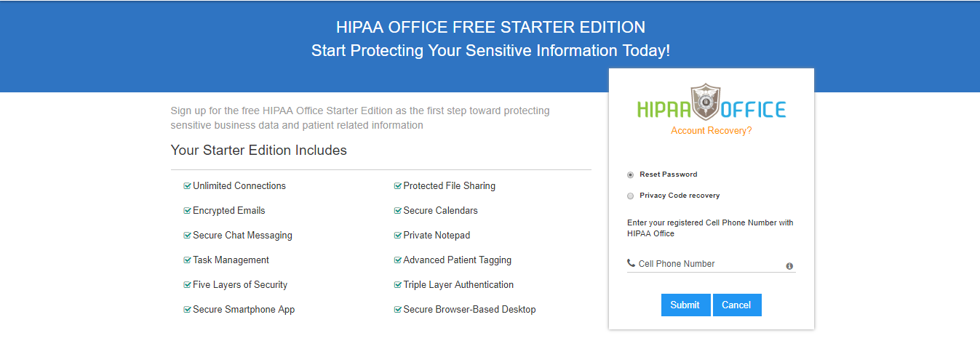Click checkmark icon beside Task Management
This screenshot has width=980, height=341.
pyautogui.click(x=188, y=260)
